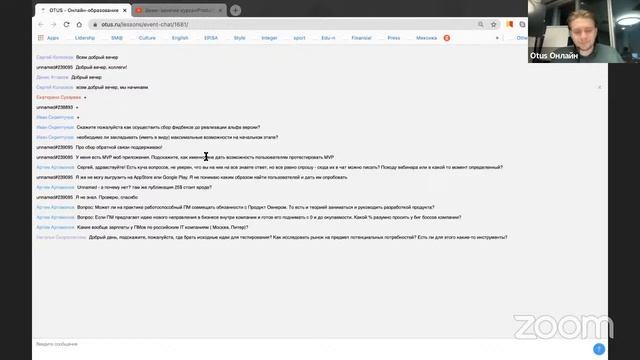Image resolution: width=640 pixels, height=360 pixels.
Task: Click message about 'сбор фидбеков' before alpha version
Action: coord(168,127)
